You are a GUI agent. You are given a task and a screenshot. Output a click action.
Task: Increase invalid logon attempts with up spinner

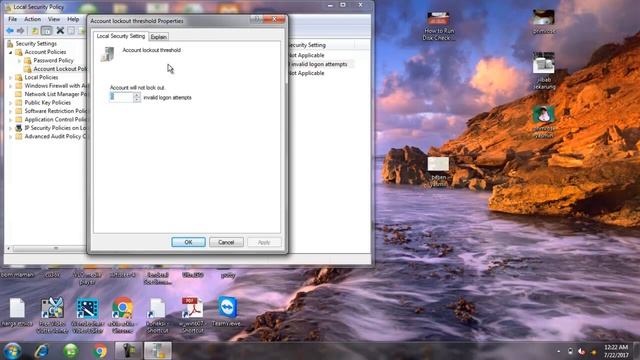click(137, 95)
